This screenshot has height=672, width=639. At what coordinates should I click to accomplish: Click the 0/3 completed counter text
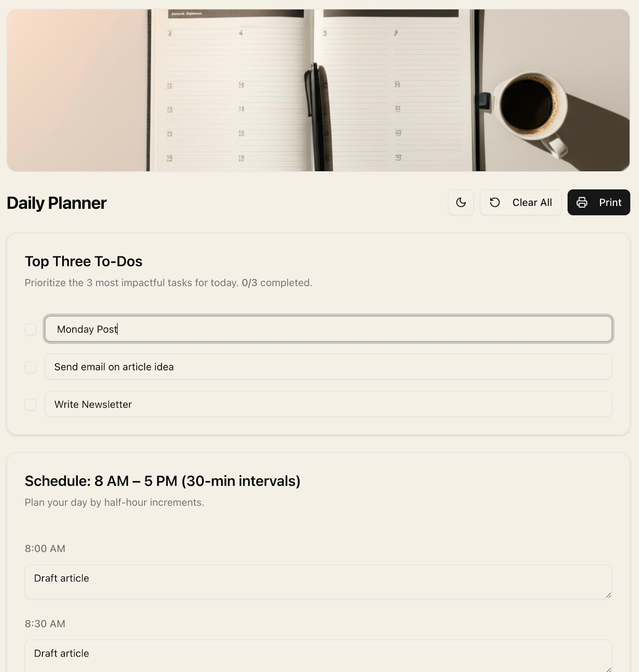(277, 283)
